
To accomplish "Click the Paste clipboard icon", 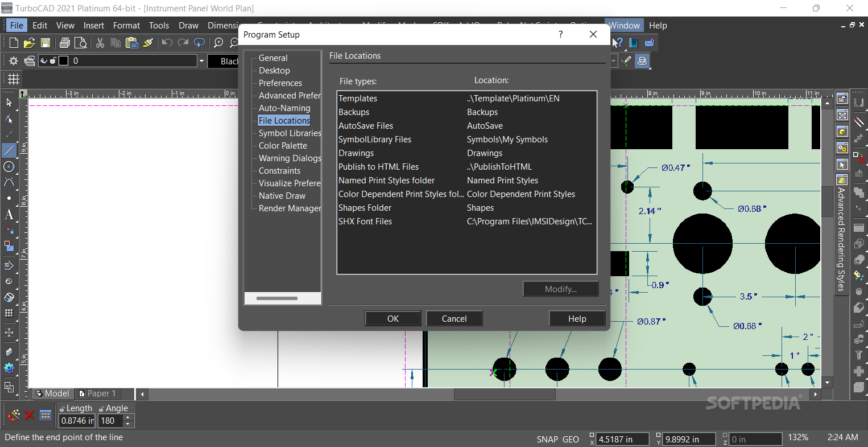I will pyautogui.click(x=132, y=43).
